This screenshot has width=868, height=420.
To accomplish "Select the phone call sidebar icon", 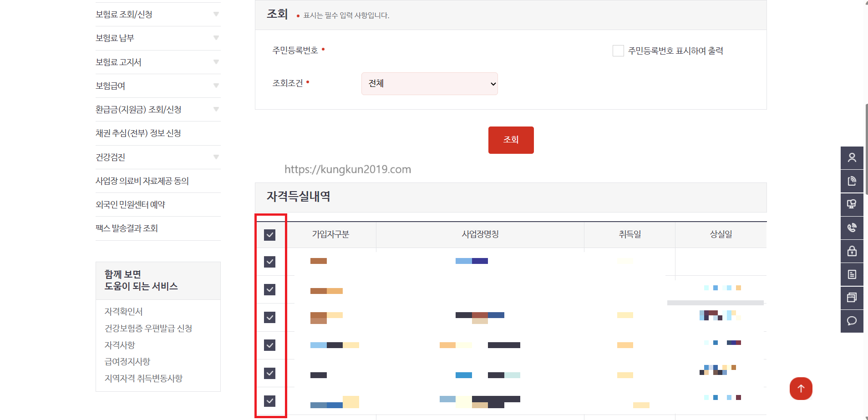I will pyautogui.click(x=852, y=228).
